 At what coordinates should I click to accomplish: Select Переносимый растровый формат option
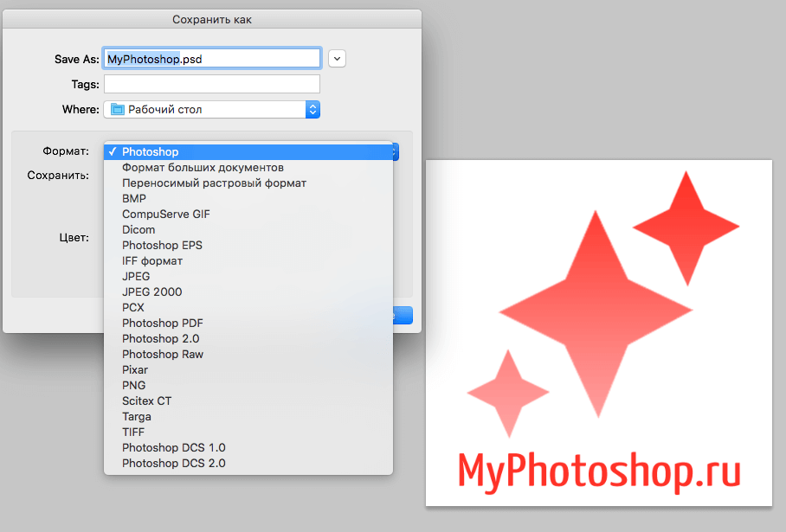(214, 183)
